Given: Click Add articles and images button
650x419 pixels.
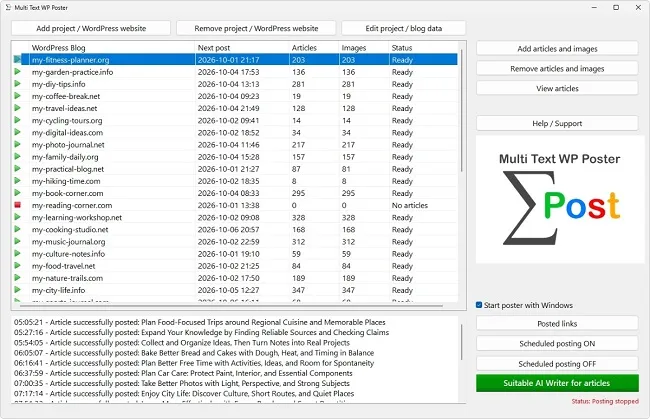Looking at the screenshot, I should coord(557,48).
